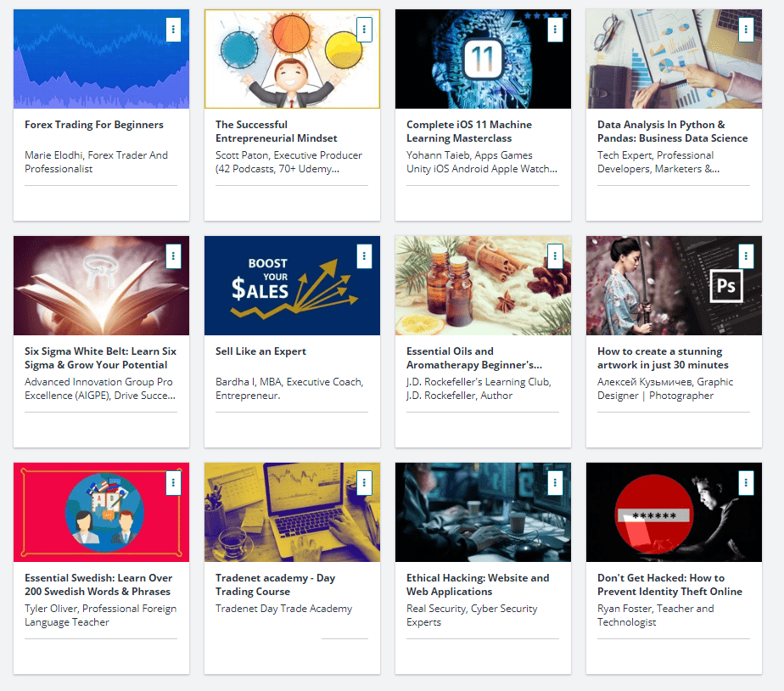The image size is (784, 691).
Task: Open Six Sigma White Belt course title
Action: [x=100, y=357]
